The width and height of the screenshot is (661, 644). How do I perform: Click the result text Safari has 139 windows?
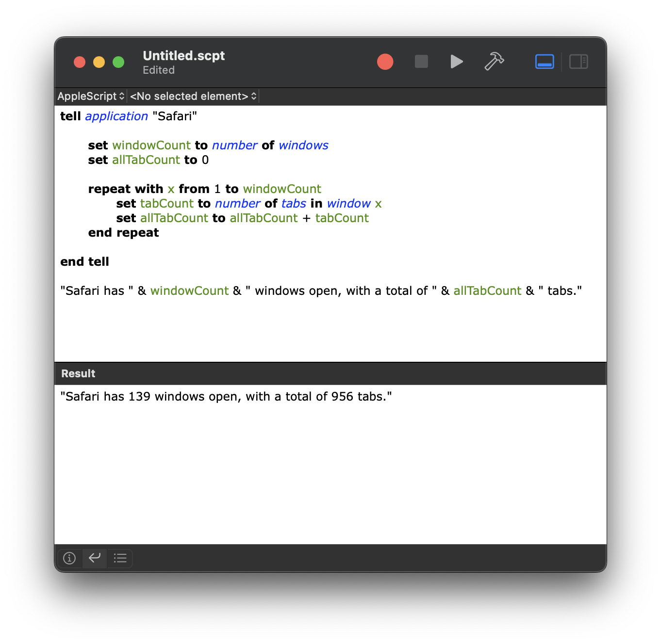[226, 397]
